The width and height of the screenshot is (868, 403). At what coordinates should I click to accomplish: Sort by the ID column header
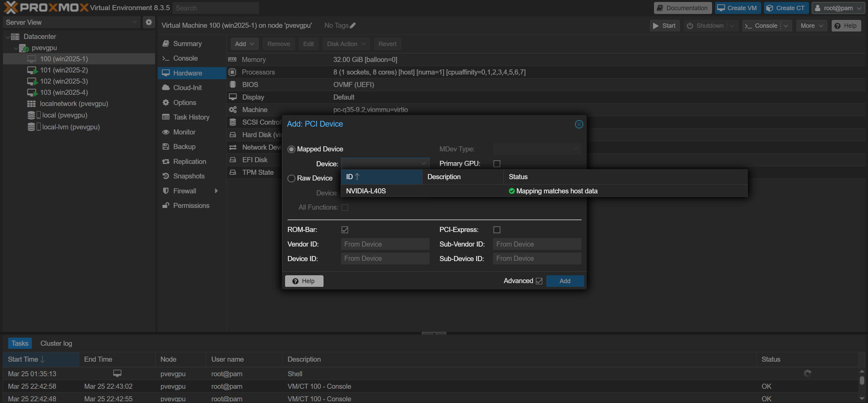pos(381,177)
